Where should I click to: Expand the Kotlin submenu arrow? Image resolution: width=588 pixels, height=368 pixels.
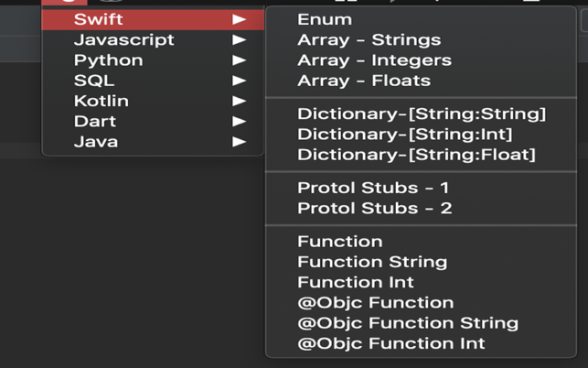239,101
